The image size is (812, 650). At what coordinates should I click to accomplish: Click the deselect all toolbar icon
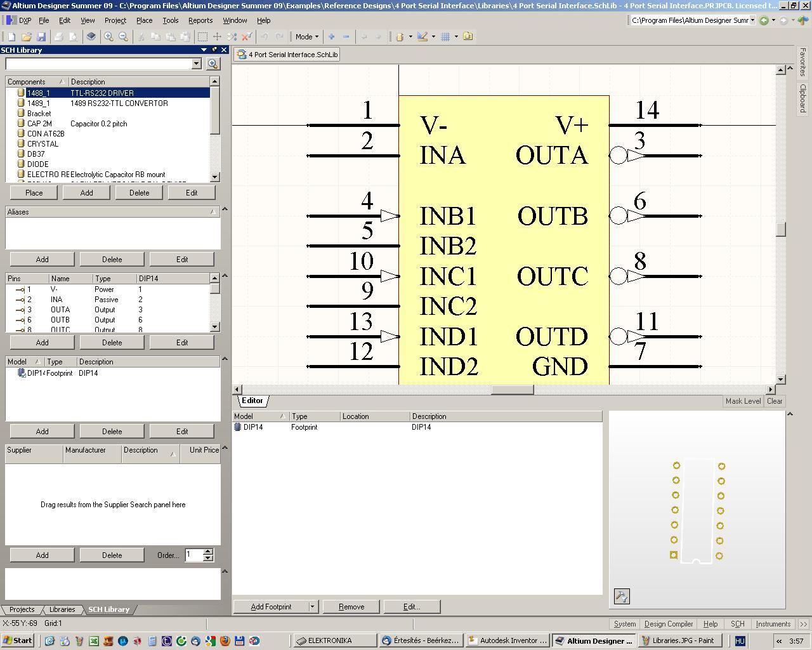click(x=232, y=37)
